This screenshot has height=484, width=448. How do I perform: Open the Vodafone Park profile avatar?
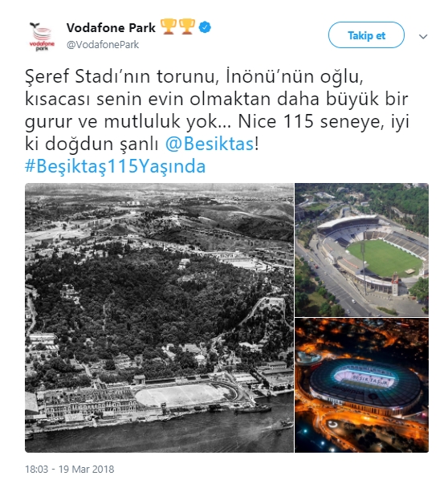(42, 36)
